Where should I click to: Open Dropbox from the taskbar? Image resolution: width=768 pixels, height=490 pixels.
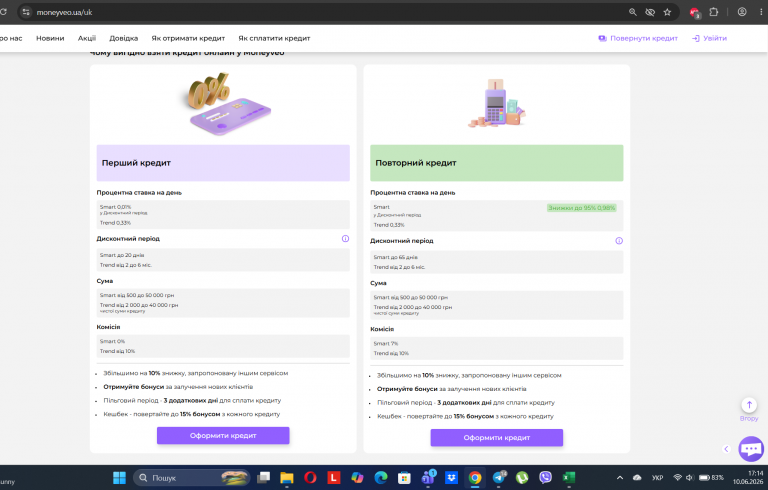451,477
